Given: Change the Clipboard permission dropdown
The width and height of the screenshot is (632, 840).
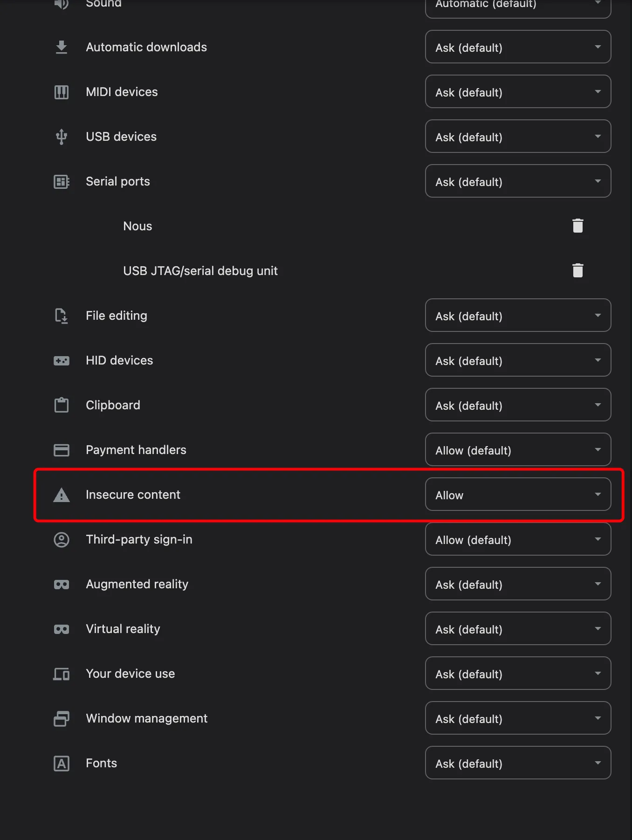Looking at the screenshot, I should (518, 405).
